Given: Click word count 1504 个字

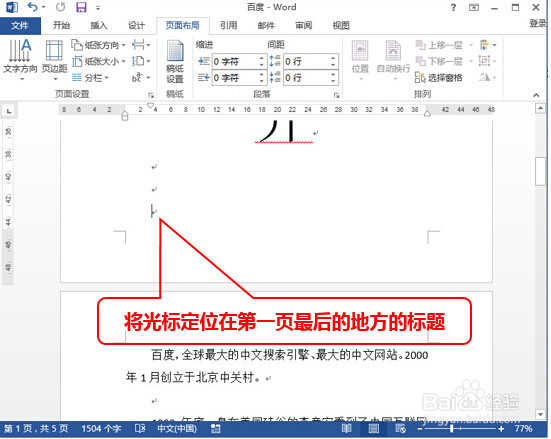Looking at the screenshot, I should (101, 428).
